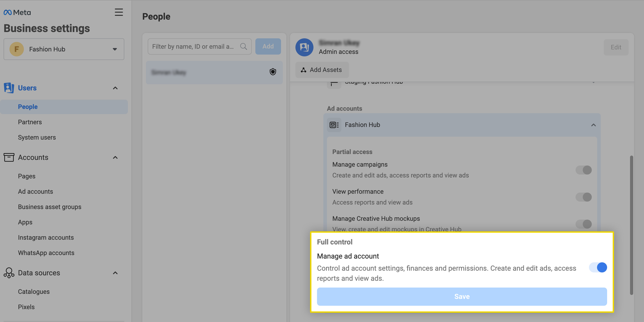Image resolution: width=644 pixels, height=322 pixels.
Task: Go to Partners
Action: 30,122
